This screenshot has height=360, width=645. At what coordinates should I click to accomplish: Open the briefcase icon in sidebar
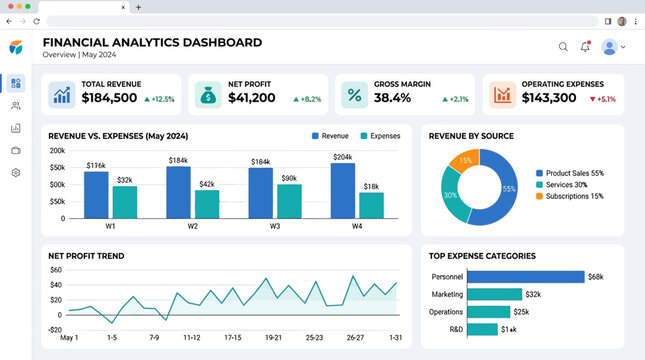coord(16,151)
